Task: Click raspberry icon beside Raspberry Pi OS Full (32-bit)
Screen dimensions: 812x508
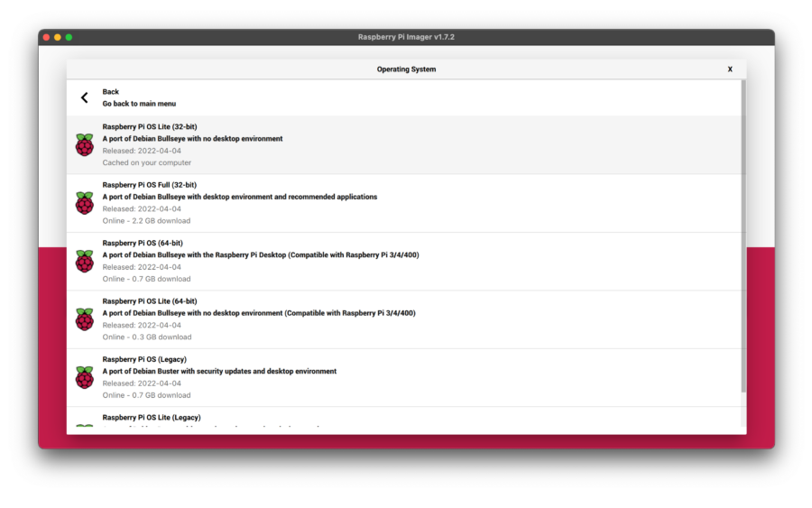Action: pos(84,203)
